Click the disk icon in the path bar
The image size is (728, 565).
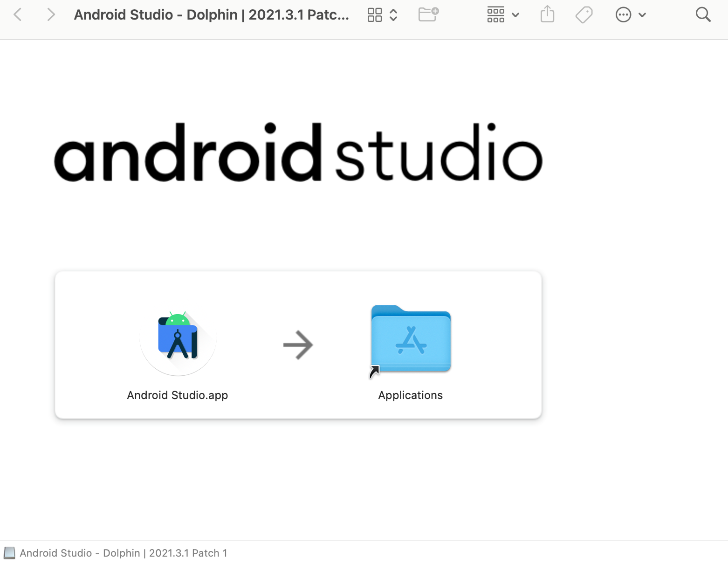coord(9,553)
